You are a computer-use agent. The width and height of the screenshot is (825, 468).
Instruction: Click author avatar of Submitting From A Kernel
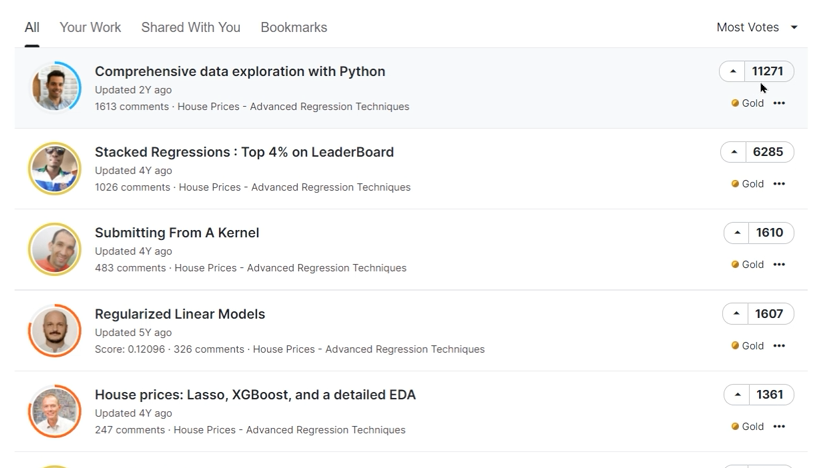point(55,249)
